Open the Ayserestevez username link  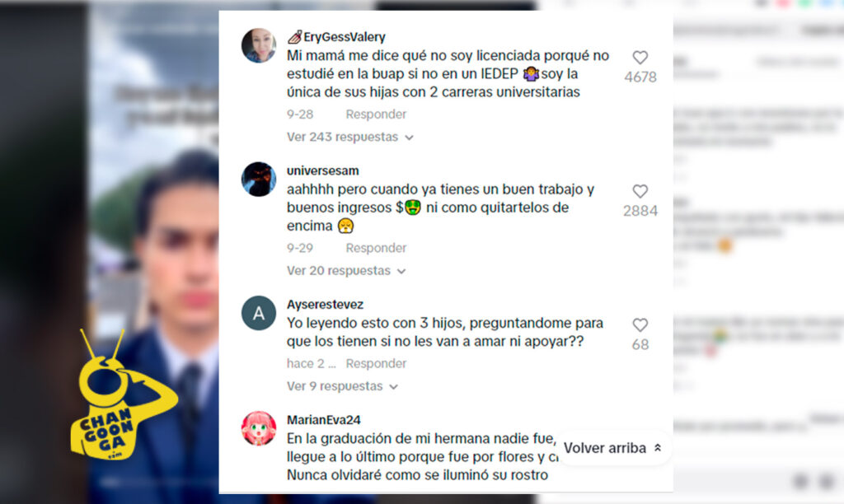[x=325, y=305]
